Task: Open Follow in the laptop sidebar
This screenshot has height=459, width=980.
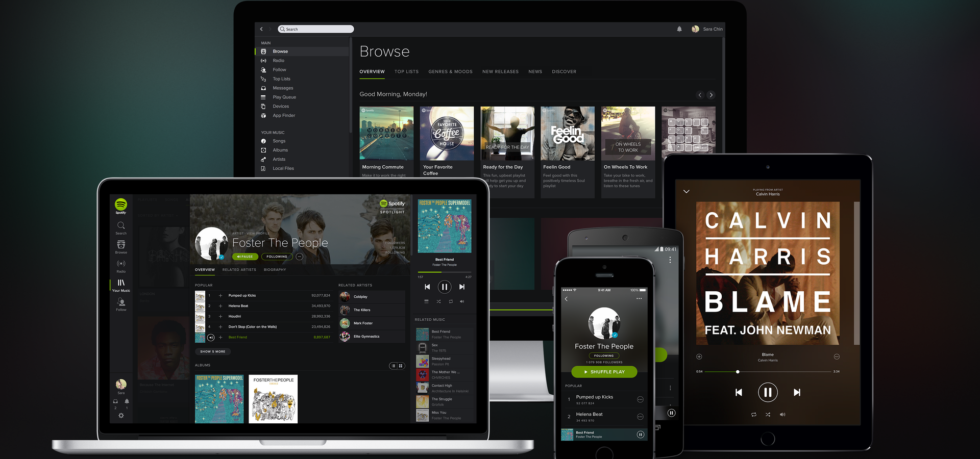Action: click(121, 304)
